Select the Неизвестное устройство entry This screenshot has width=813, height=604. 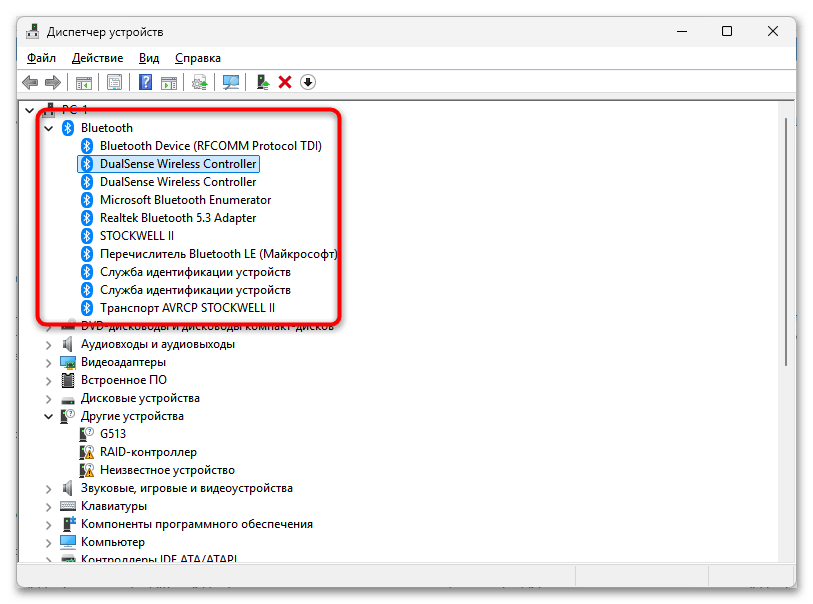click(x=167, y=470)
